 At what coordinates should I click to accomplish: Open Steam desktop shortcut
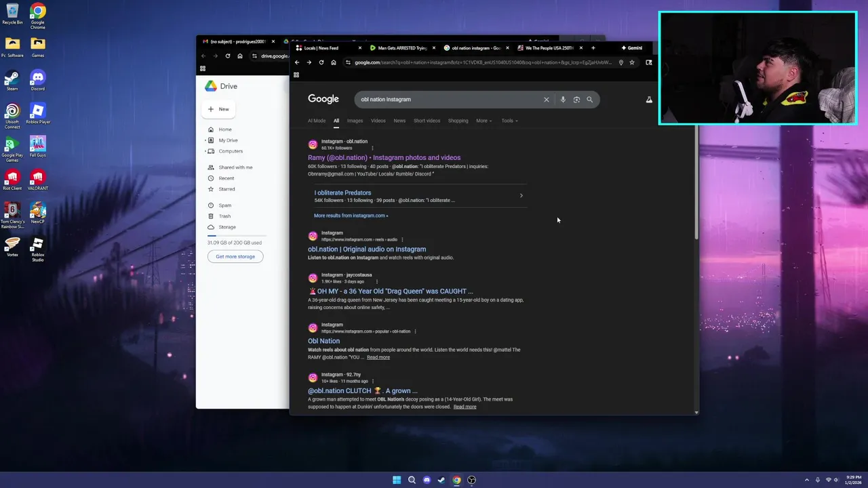coord(12,81)
